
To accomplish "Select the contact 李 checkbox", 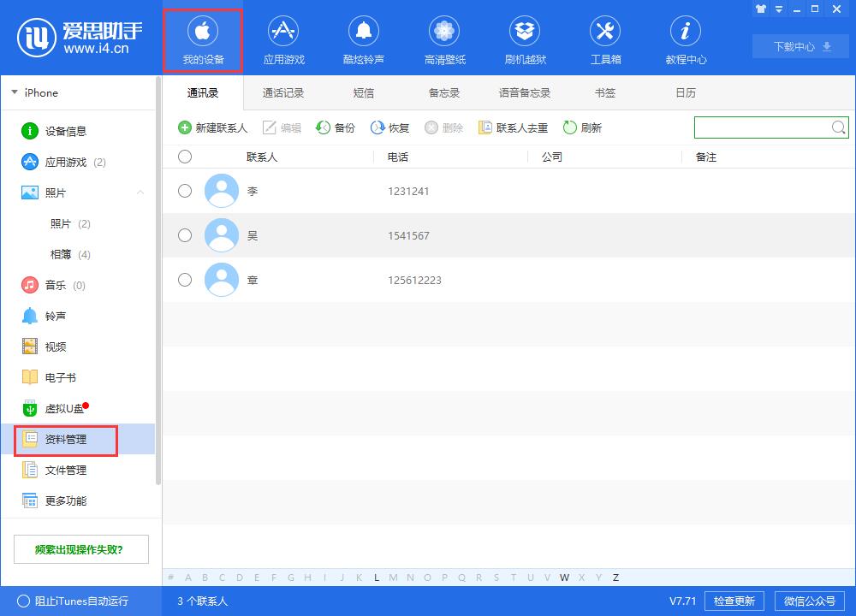I will coord(185,191).
